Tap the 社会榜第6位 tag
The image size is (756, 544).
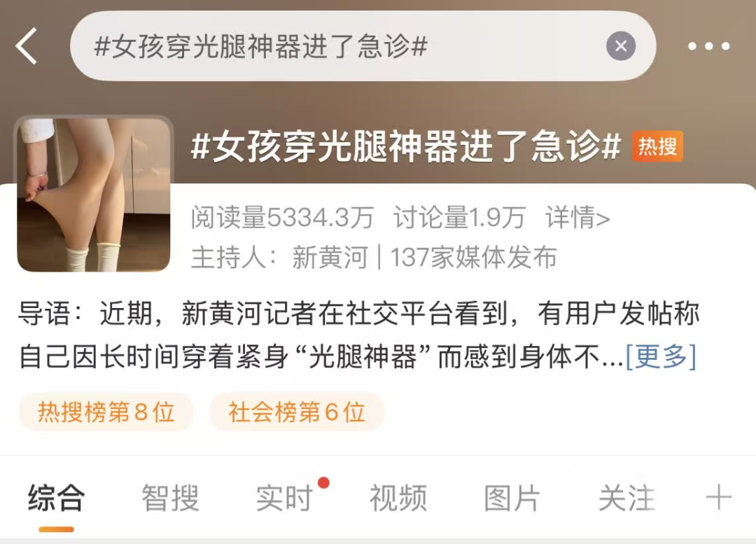[x=297, y=412]
